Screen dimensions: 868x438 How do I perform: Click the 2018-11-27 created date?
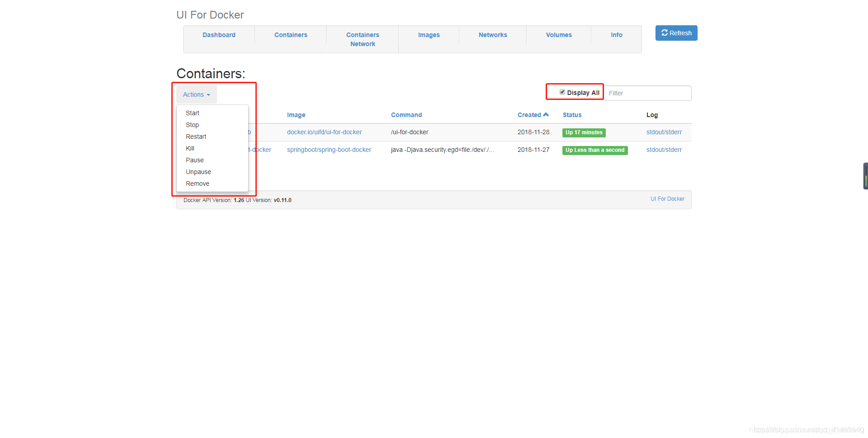tap(533, 150)
